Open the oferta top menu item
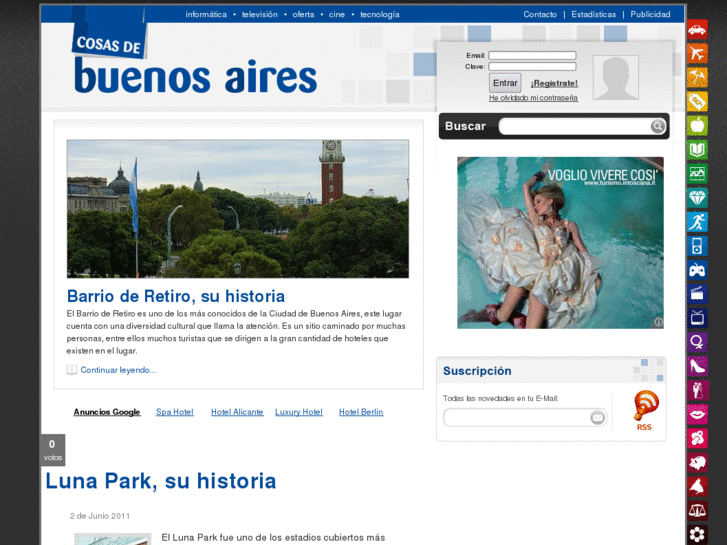This screenshot has height=545, width=727. (303, 14)
